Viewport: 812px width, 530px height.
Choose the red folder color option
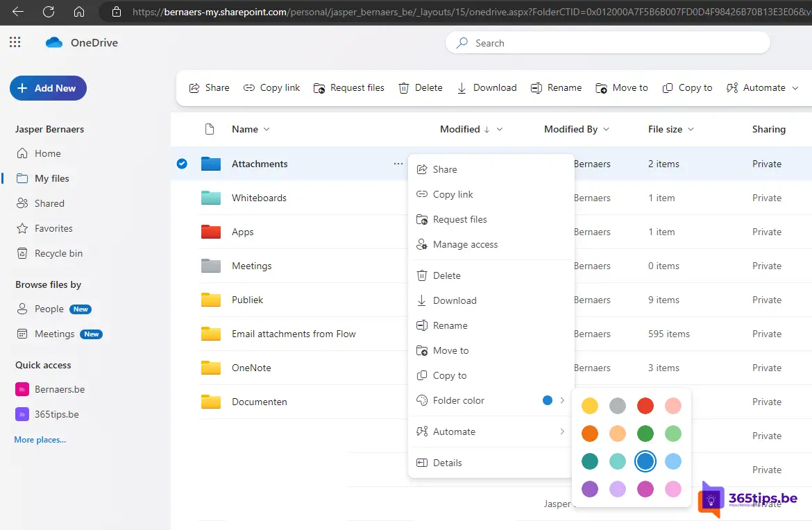(x=645, y=406)
